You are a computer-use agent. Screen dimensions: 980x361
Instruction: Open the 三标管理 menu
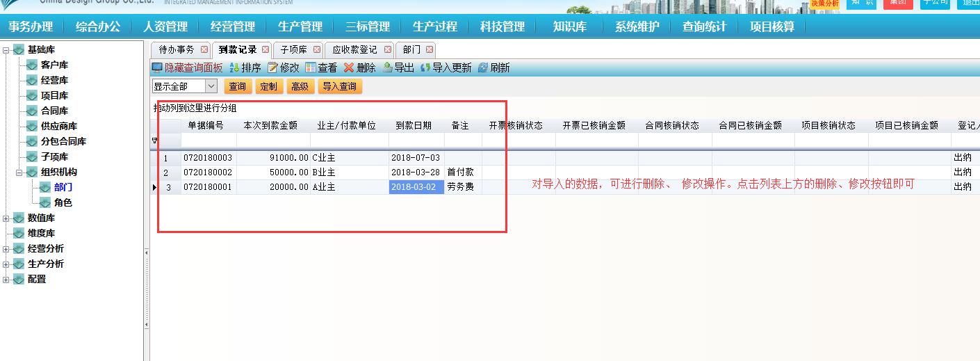368,26
